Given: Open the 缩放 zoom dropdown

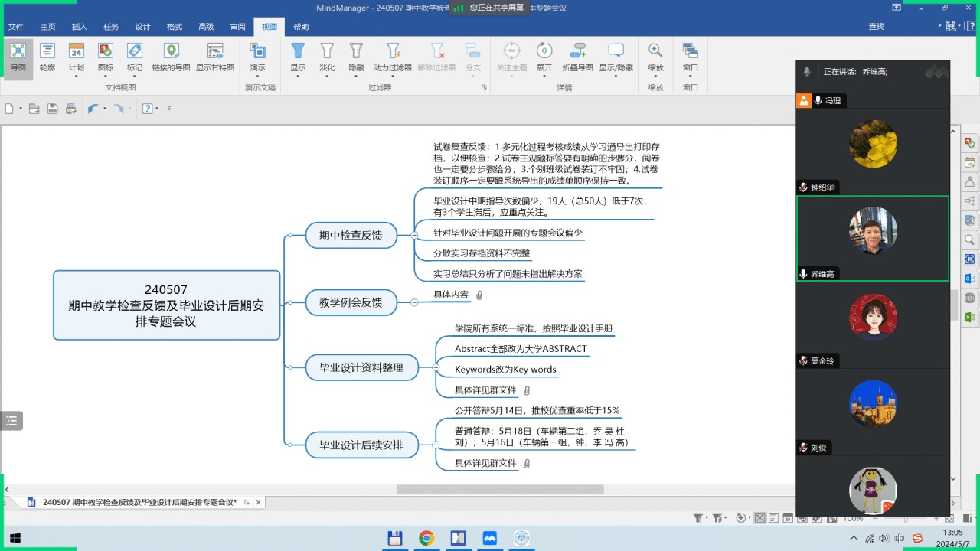Looking at the screenshot, I should tap(655, 67).
